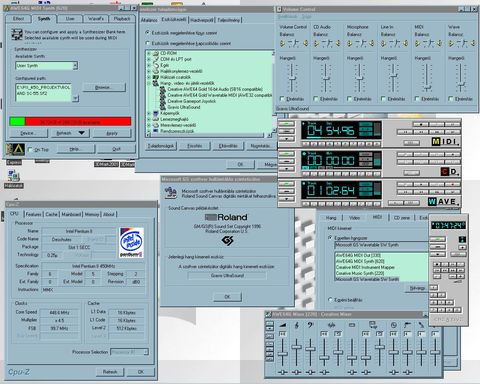This screenshot has width=480, height=384.
Task: Click the bass clef icon in Creative Mixer
Action: (x=310, y=325)
